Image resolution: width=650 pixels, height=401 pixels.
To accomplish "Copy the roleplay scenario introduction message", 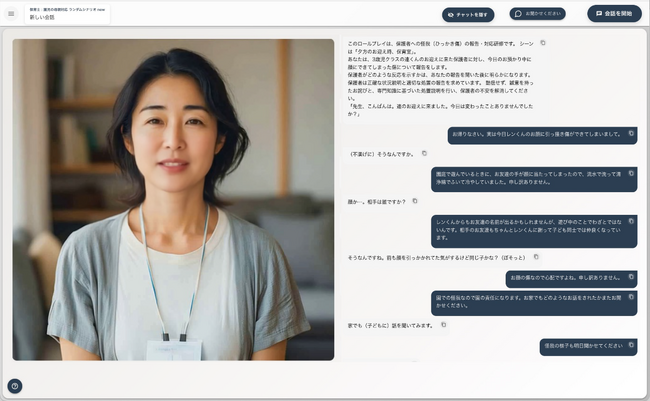I will click(x=543, y=43).
